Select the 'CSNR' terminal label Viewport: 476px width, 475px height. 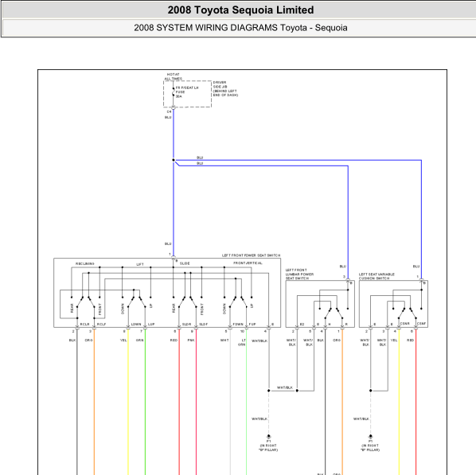(404, 324)
